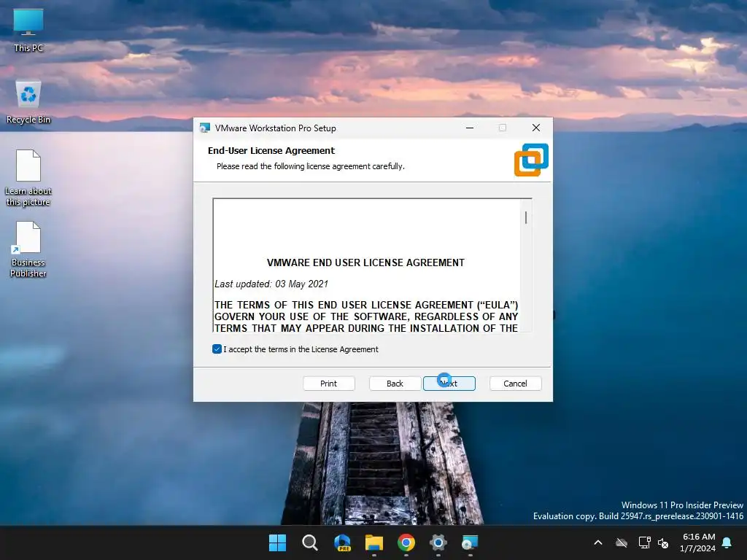Click the Print button

(x=329, y=384)
